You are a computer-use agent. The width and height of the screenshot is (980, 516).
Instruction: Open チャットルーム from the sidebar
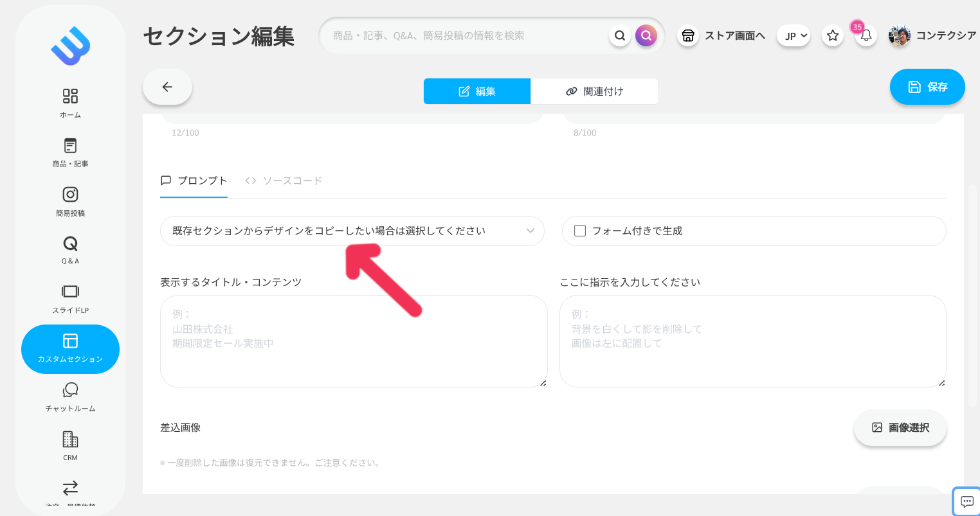click(70, 396)
